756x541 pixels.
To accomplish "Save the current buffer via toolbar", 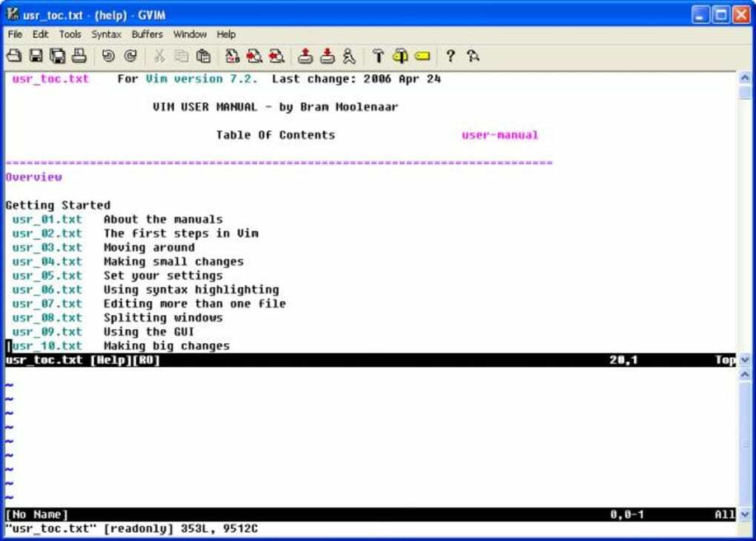I will pyautogui.click(x=36, y=56).
